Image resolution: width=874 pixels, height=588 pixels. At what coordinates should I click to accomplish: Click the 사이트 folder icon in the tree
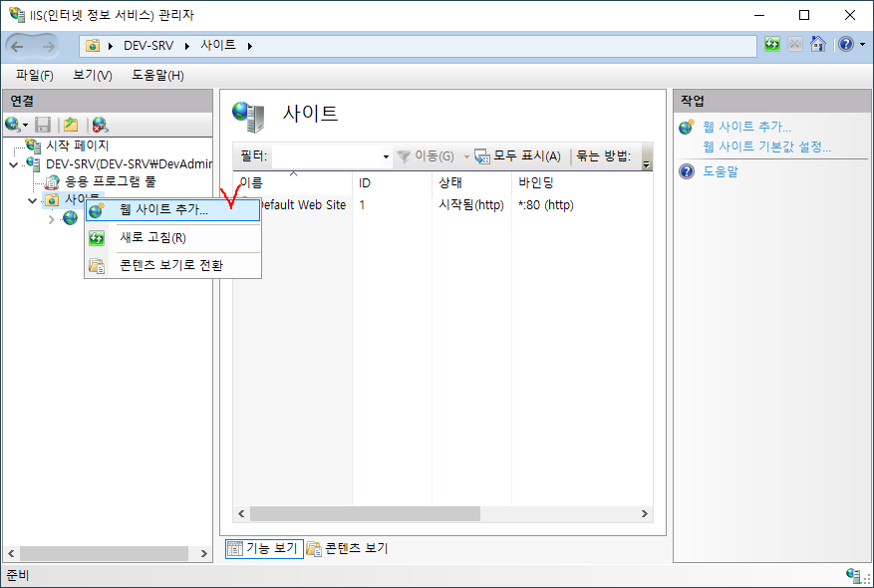point(52,200)
